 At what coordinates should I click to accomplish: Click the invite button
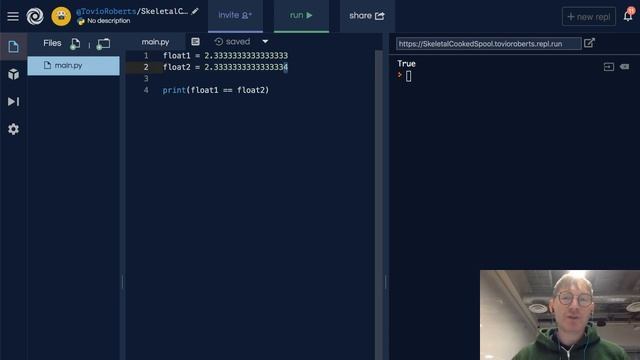pos(235,16)
